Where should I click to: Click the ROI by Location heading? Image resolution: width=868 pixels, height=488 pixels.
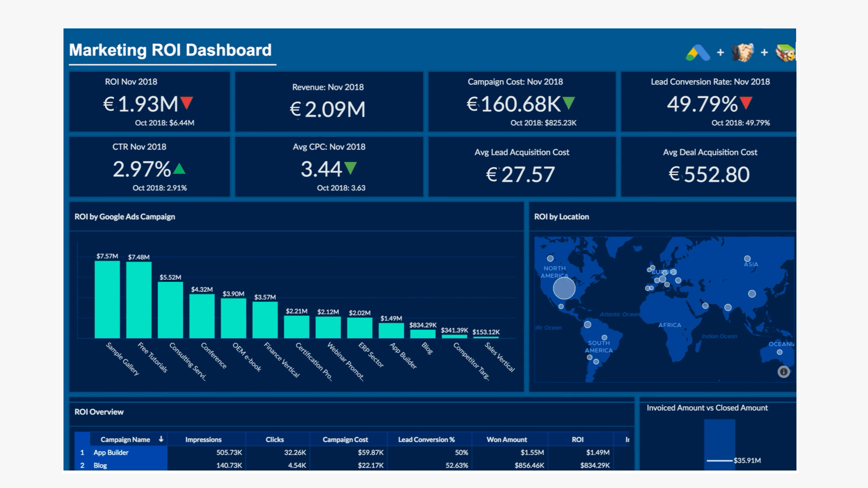pos(561,217)
